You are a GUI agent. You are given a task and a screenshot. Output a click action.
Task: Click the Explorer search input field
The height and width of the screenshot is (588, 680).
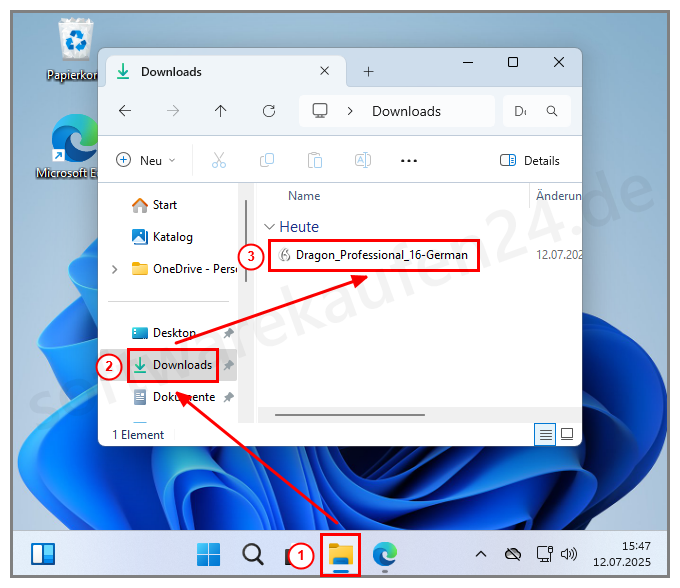click(x=537, y=111)
